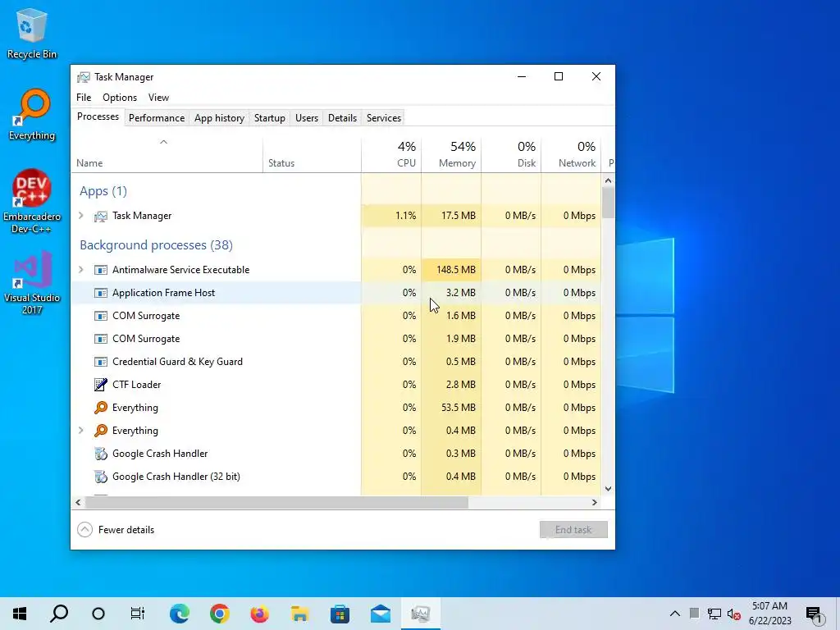Sort by the Disk column header
This screenshot has height=630, width=840.
click(x=511, y=155)
